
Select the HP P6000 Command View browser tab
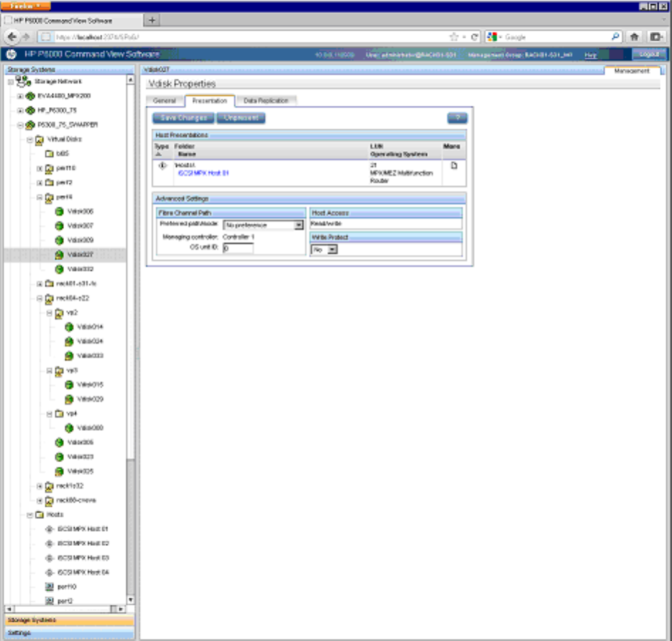point(72,21)
